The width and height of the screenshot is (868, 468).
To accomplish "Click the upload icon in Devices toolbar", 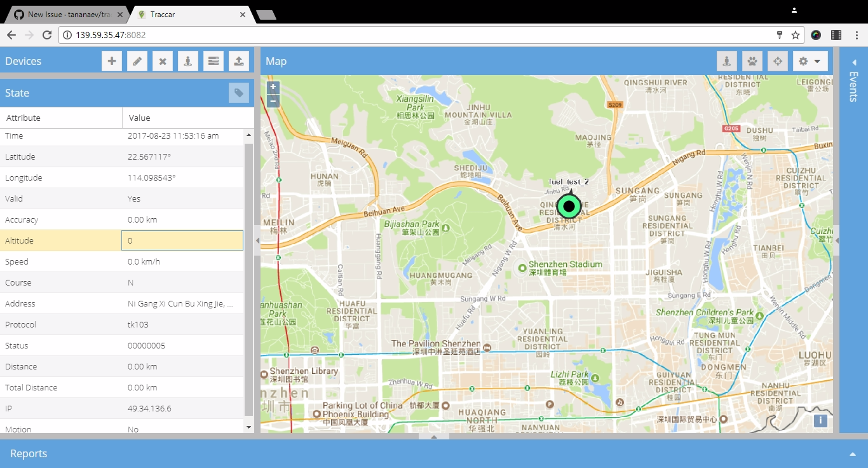I will click(x=239, y=61).
